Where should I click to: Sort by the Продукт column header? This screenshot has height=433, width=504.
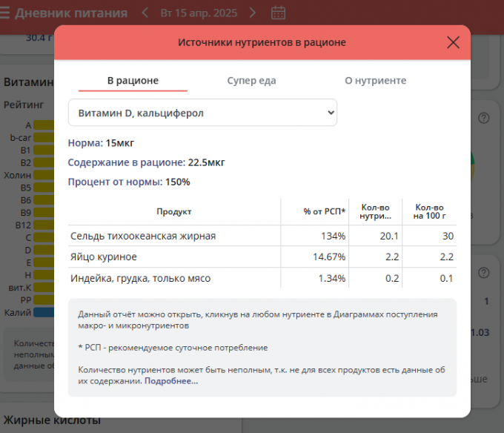(174, 212)
